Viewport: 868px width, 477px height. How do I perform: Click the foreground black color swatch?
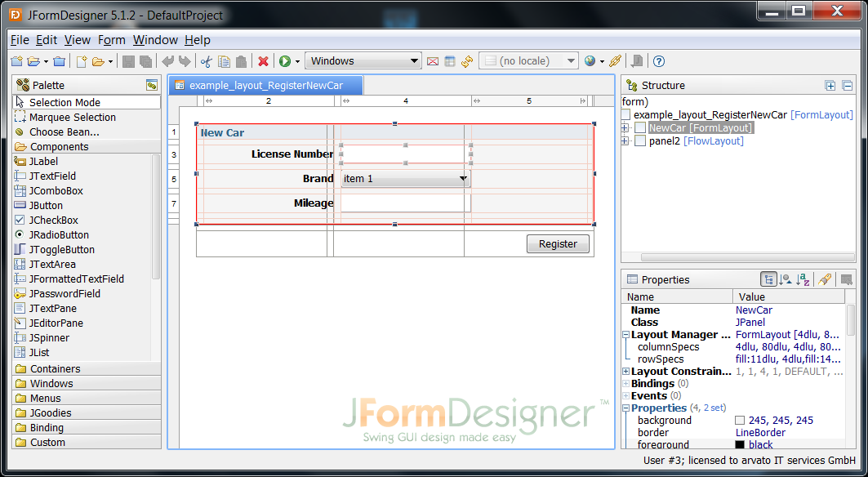point(740,445)
